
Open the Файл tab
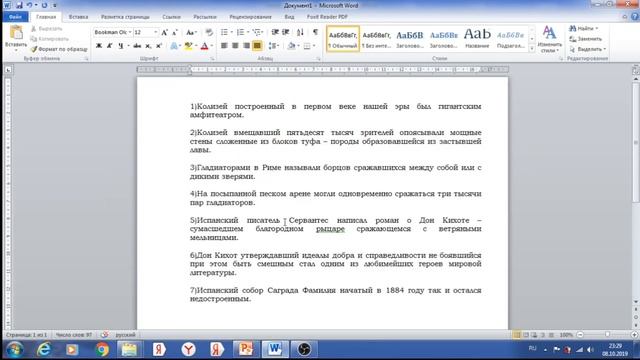pos(15,17)
